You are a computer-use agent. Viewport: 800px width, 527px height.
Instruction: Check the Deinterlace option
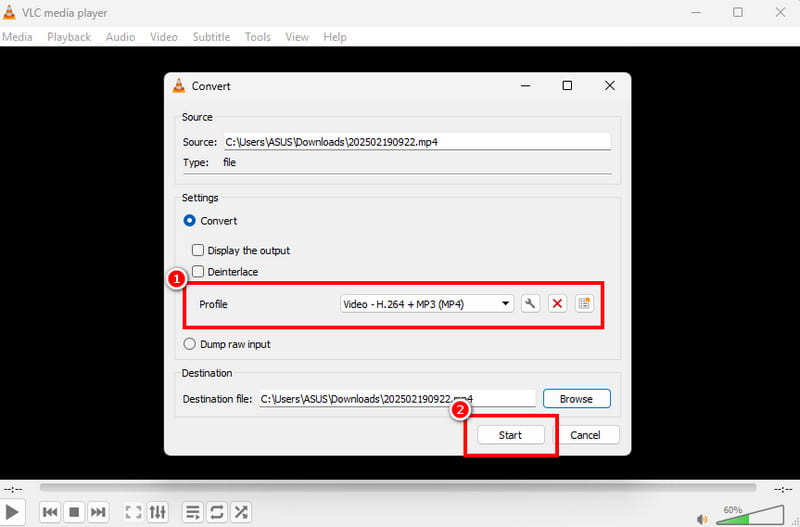coord(198,272)
